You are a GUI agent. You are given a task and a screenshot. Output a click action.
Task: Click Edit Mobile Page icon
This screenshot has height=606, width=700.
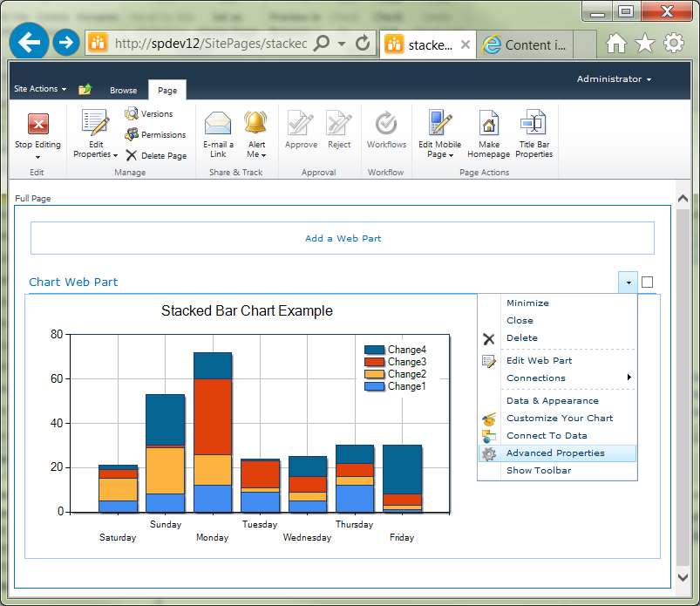[x=439, y=122]
